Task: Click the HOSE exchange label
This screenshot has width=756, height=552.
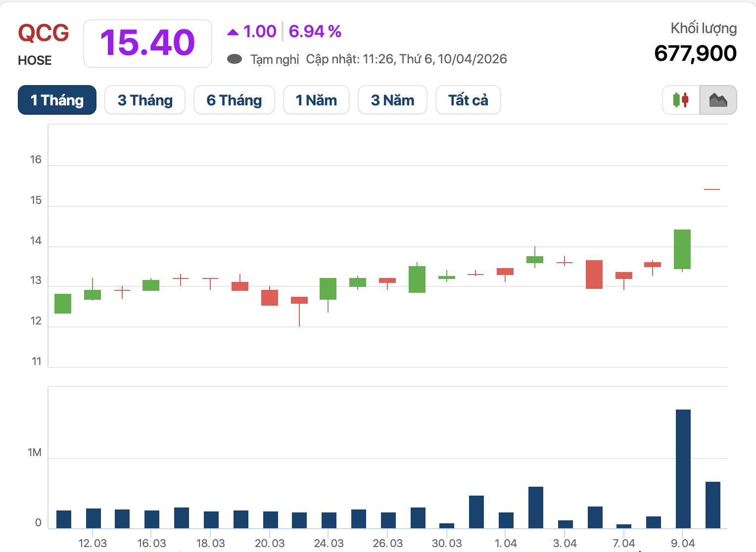Action: [x=35, y=60]
